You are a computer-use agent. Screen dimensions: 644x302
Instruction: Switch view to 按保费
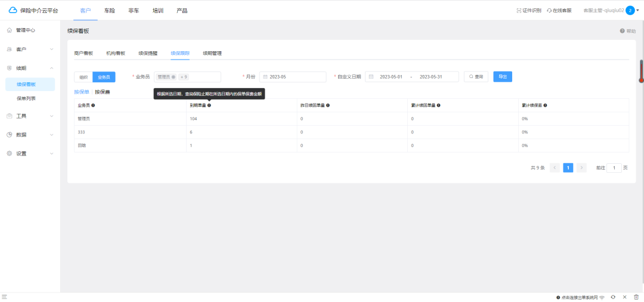[x=103, y=92]
